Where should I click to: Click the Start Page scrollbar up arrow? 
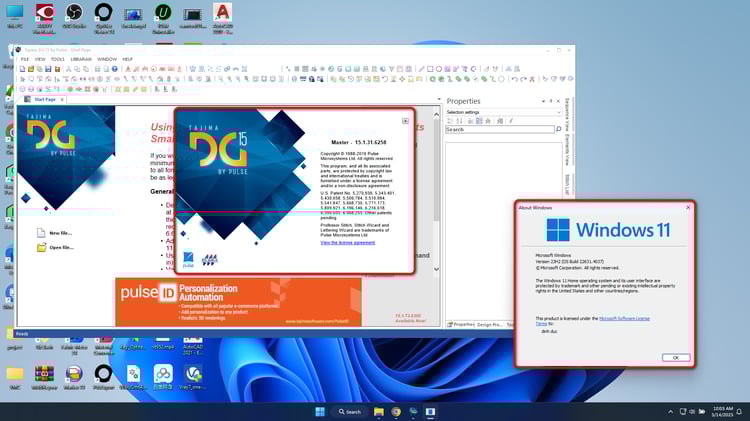[436, 114]
